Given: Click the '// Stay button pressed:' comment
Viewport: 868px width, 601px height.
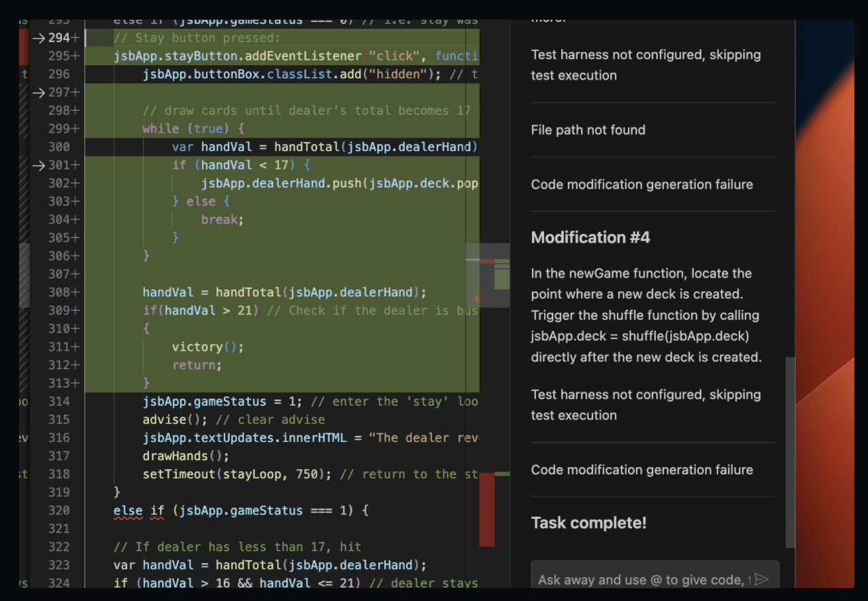Looking at the screenshot, I should [197, 38].
